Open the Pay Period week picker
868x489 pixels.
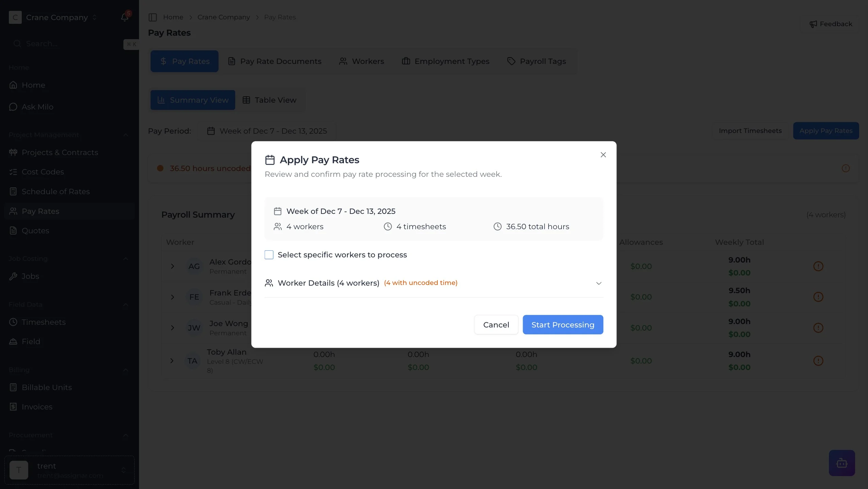click(x=267, y=131)
